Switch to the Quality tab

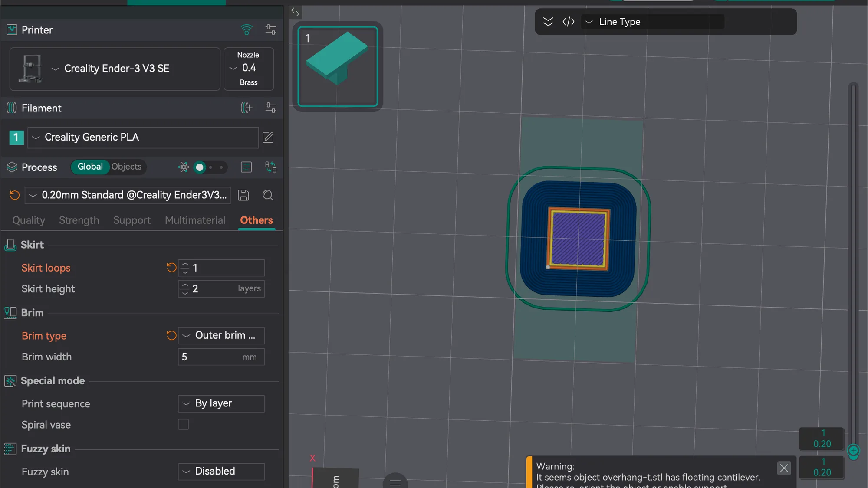click(29, 220)
